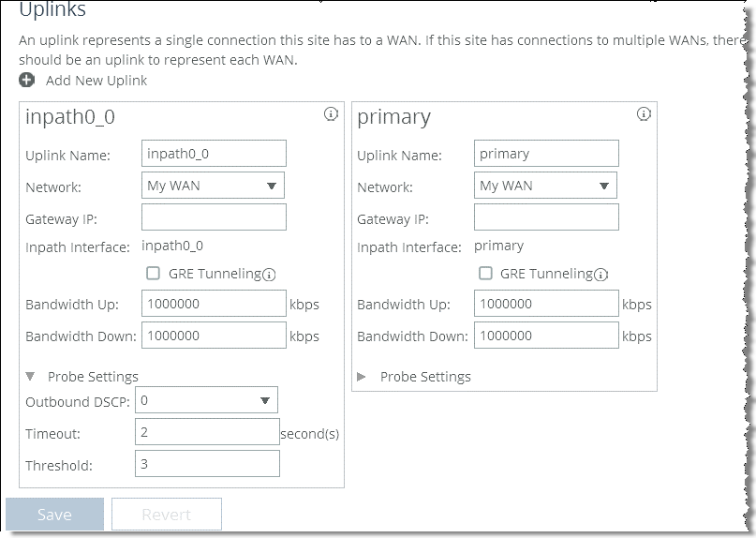
Task: Click the Add New Uplink link text
Action: (96, 81)
